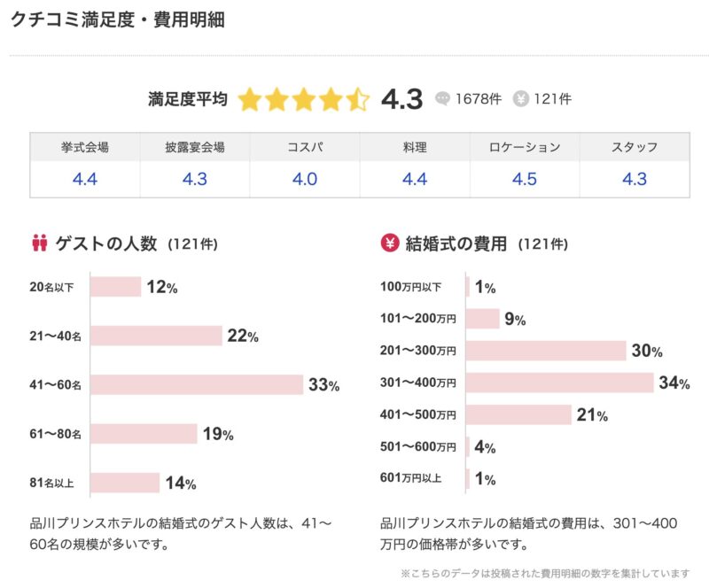Click the red yen wedding cost icon
The height and width of the screenshot is (588, 709).
click(388, 243)
